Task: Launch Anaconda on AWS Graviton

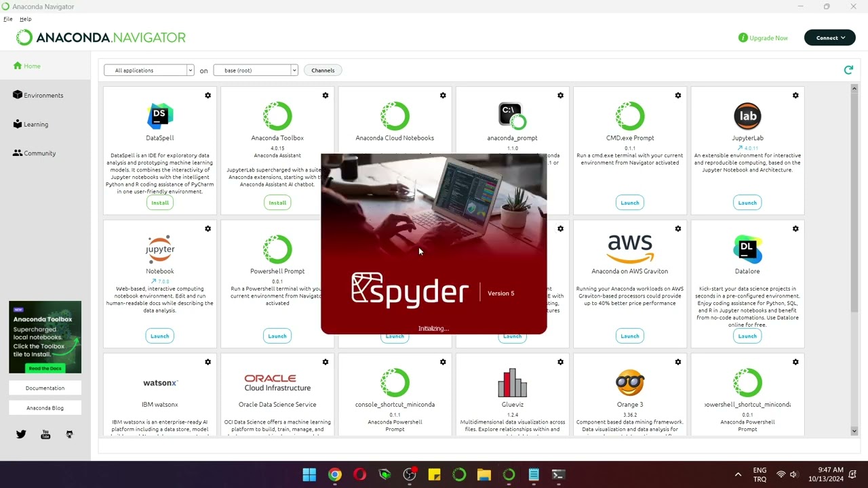Action: [x=630, y=336]
